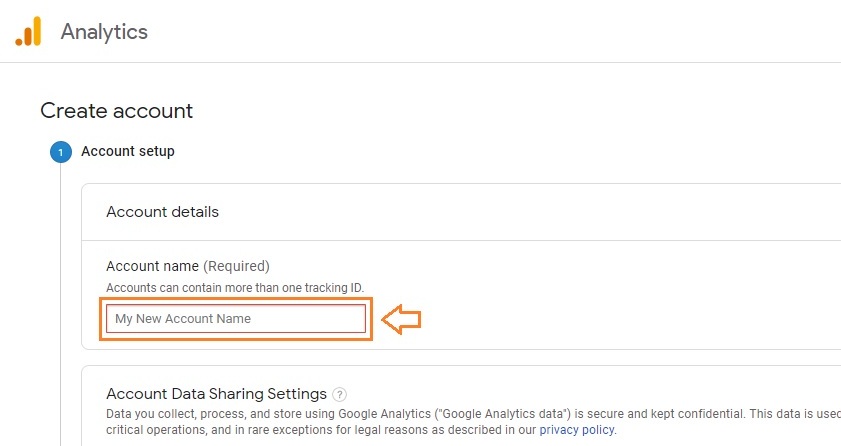Open the privacy policy link
The width and height of the screenshot is (841, 446).
577,430
